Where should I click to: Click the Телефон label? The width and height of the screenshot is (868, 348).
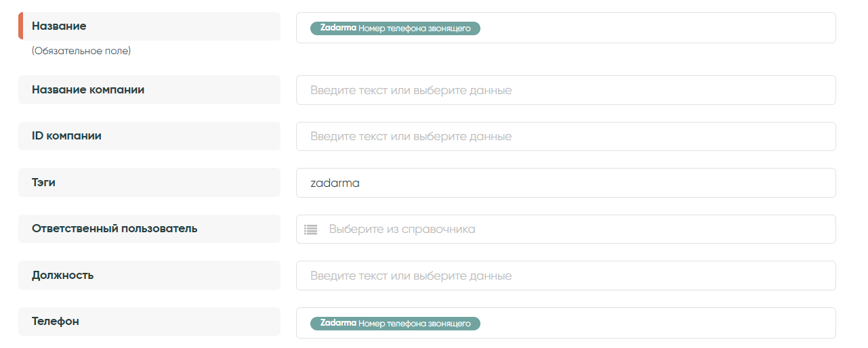click(55, 322)
